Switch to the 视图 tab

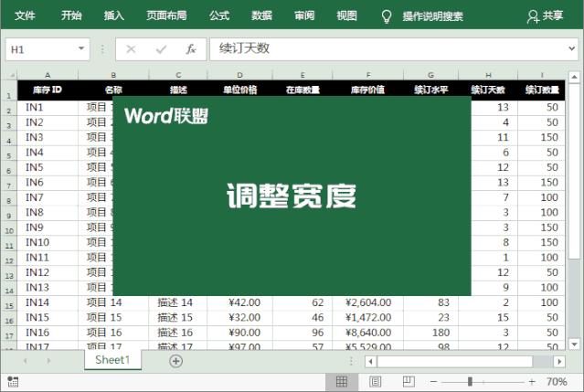pos(346,16)
